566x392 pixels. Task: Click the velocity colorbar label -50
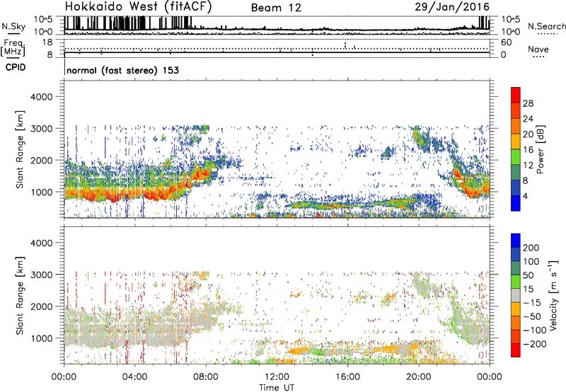tap(532, 316)
